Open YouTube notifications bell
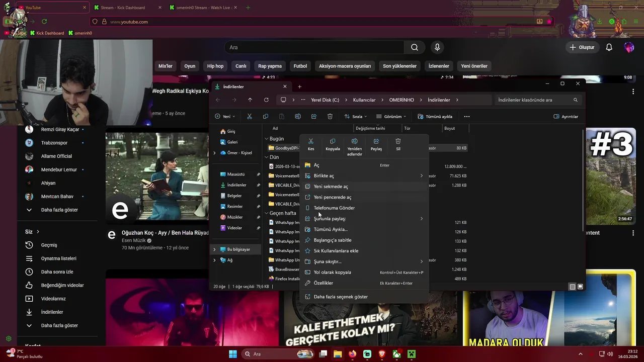644x362 pixels. tap(609, 47)
